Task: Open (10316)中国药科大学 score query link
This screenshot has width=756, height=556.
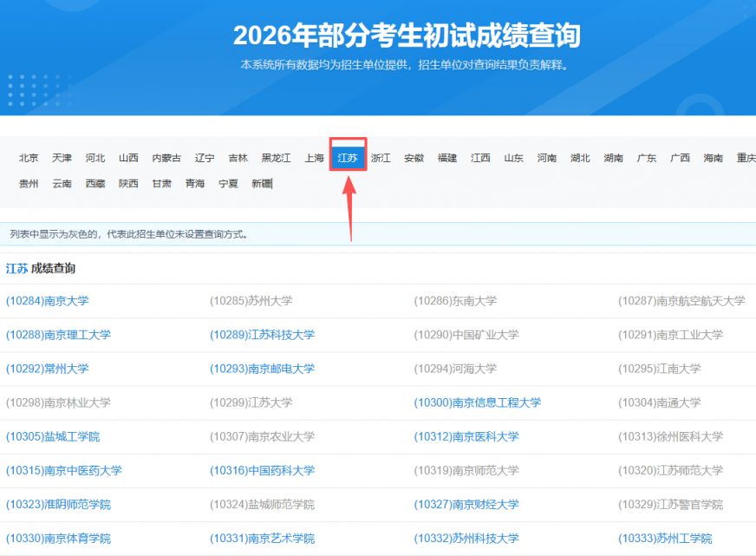Action: [x=263, y=470]
